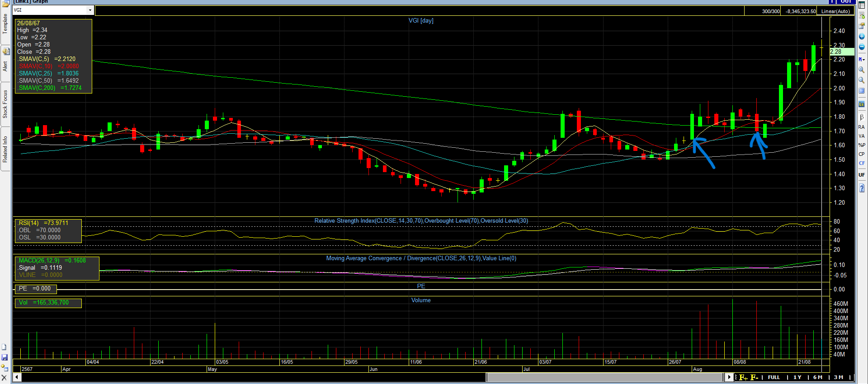Open the VGI symbol dropdown
The width and height of the screenshot is (868, 384).
point(90,10)
